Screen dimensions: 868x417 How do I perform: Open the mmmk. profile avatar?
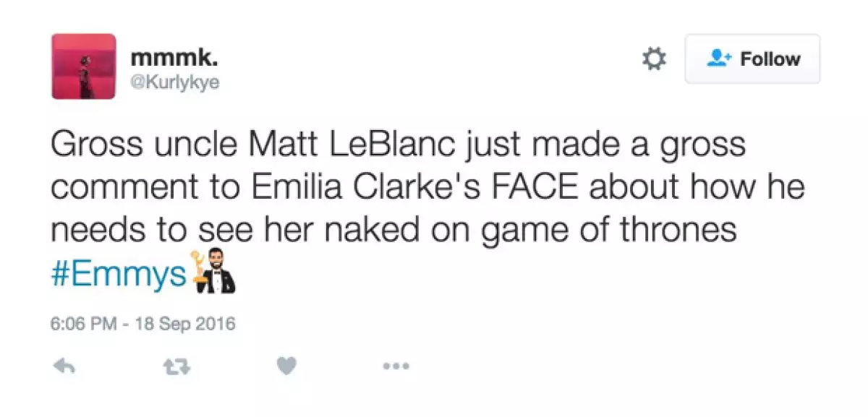84,66
